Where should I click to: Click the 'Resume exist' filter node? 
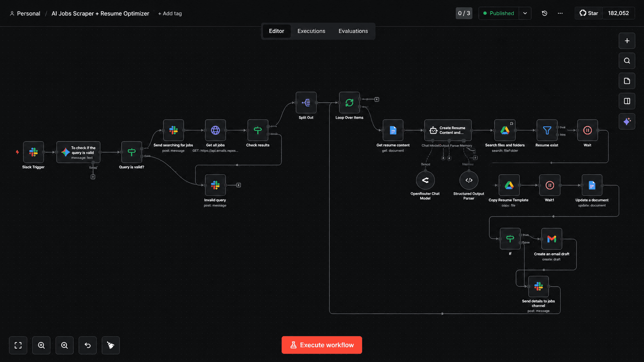pos(547,130)
